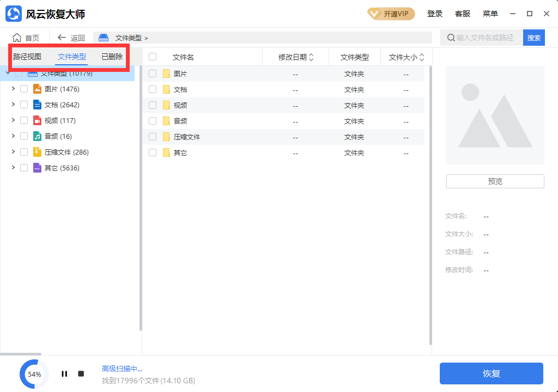Click the 图片 folder icon in file list
Image resolution: width=558 pixels, height=392 pixels.
click(x=165, y=73)
